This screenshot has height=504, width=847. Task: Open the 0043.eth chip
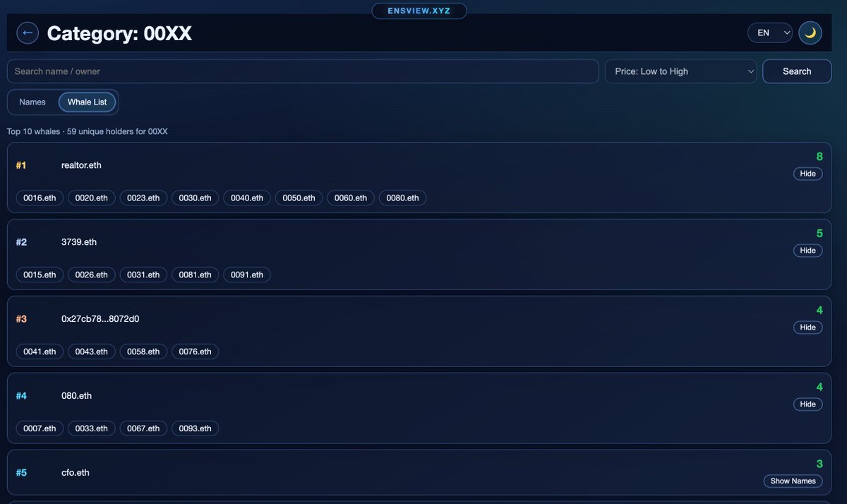pos(92,352)
